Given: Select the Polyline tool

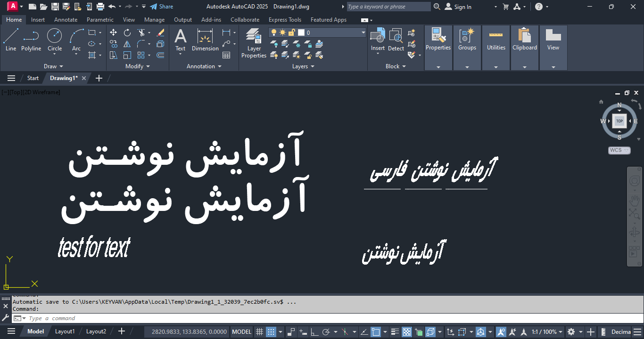Looking at the screenshot, I should pos(31,40).
